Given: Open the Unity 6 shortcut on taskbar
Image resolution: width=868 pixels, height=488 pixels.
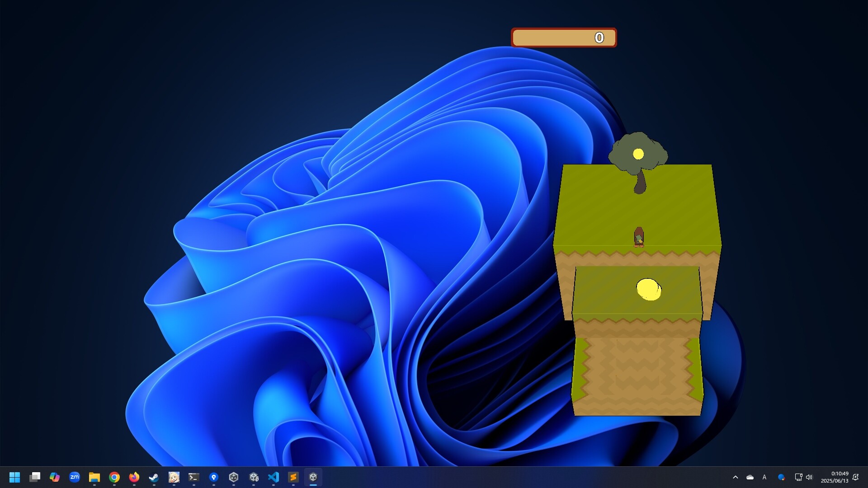Looking at the screenshot, I should (x=254, y=477).
